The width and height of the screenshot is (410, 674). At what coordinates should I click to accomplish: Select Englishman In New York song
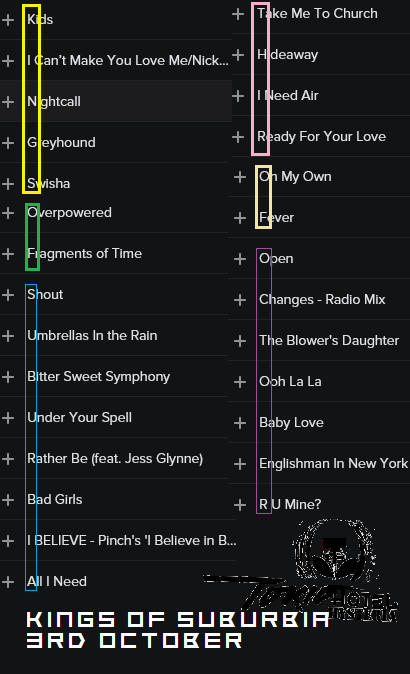(334, 463)
